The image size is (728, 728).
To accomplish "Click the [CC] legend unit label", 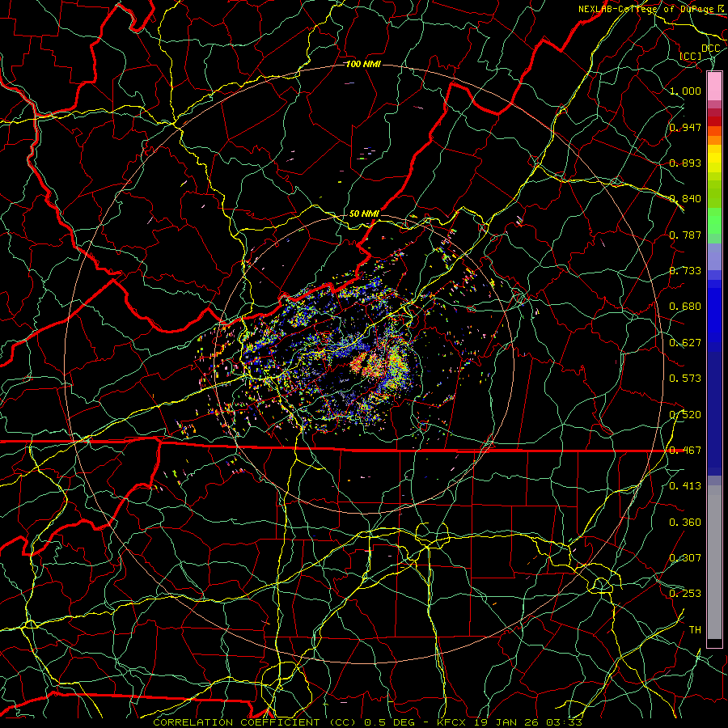I will (691, 56).
